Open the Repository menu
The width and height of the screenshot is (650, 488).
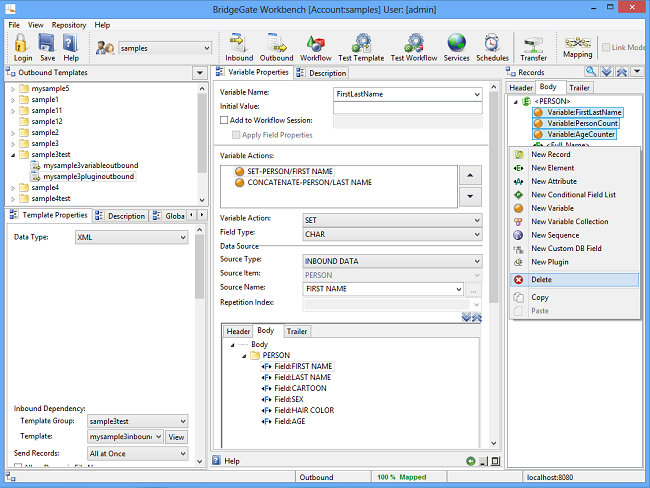69,25
